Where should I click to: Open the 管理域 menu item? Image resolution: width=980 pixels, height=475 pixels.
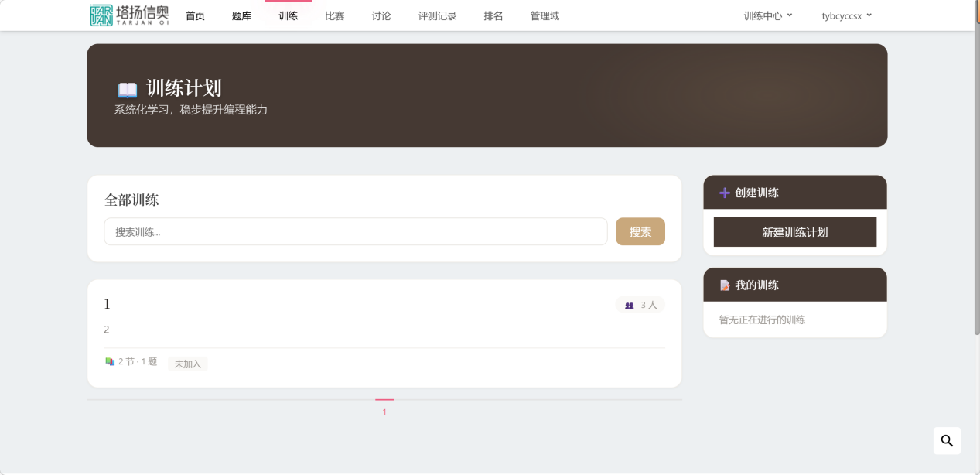545,15
